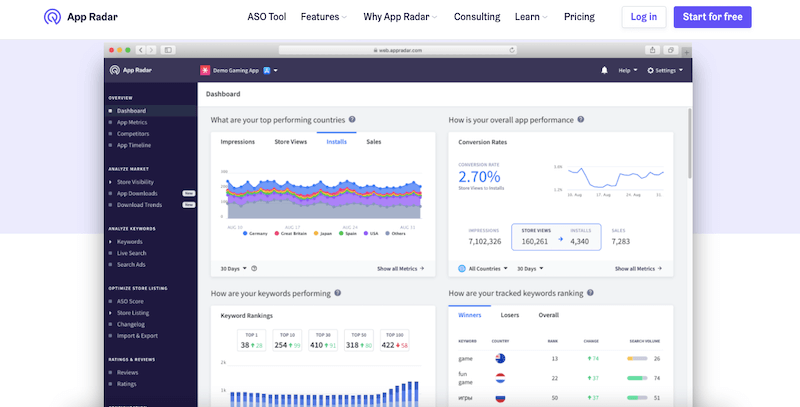Open the Settings dropdown
Viewport: 800px width, 407px height.
tap(665, 70)
